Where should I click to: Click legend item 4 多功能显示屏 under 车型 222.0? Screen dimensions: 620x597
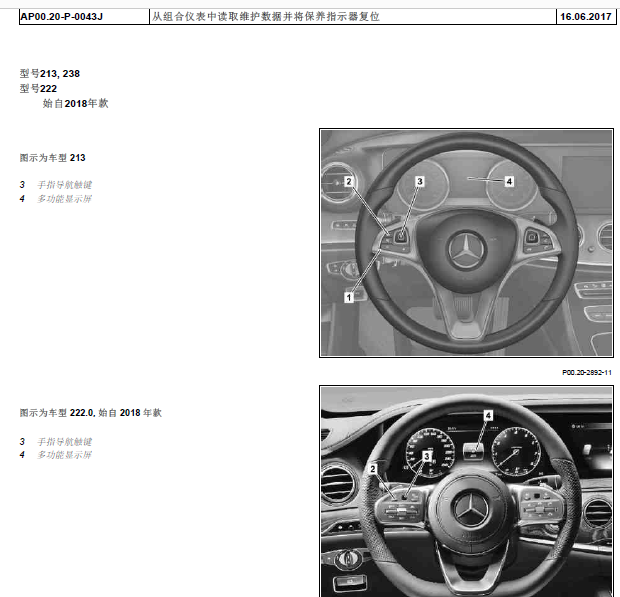point(56,455)
